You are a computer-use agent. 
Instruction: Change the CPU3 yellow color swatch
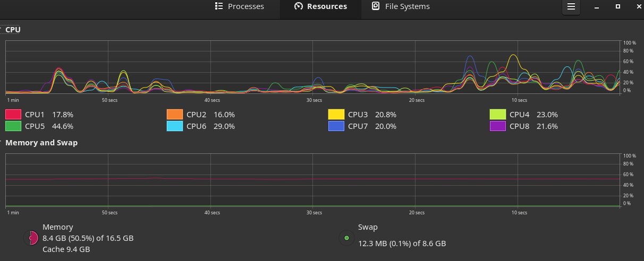coord(336,114)
